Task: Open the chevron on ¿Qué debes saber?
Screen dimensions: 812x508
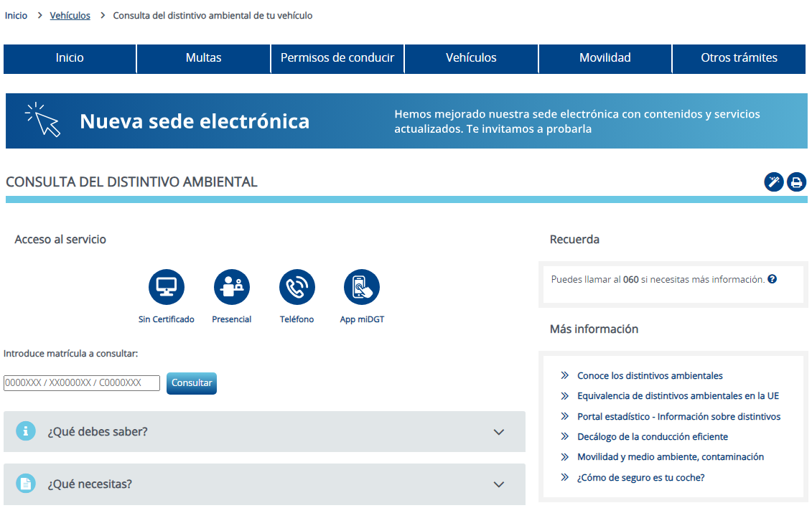Action: pyautogui.click(x=499, y=432)
